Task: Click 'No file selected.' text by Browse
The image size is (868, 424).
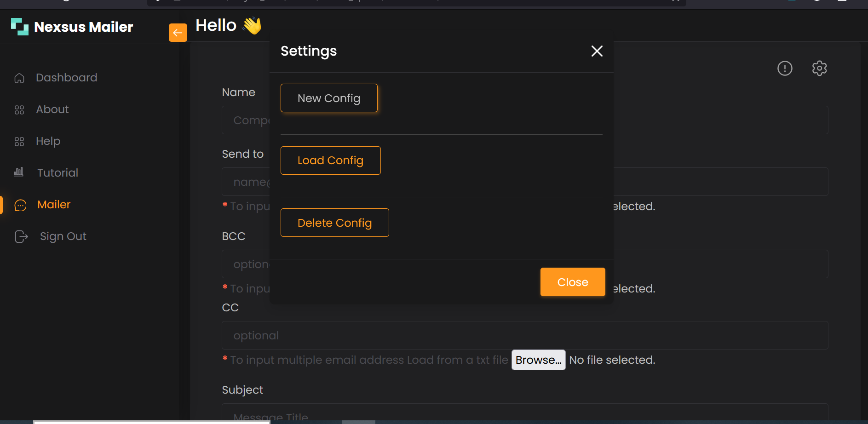Action: 612,360
